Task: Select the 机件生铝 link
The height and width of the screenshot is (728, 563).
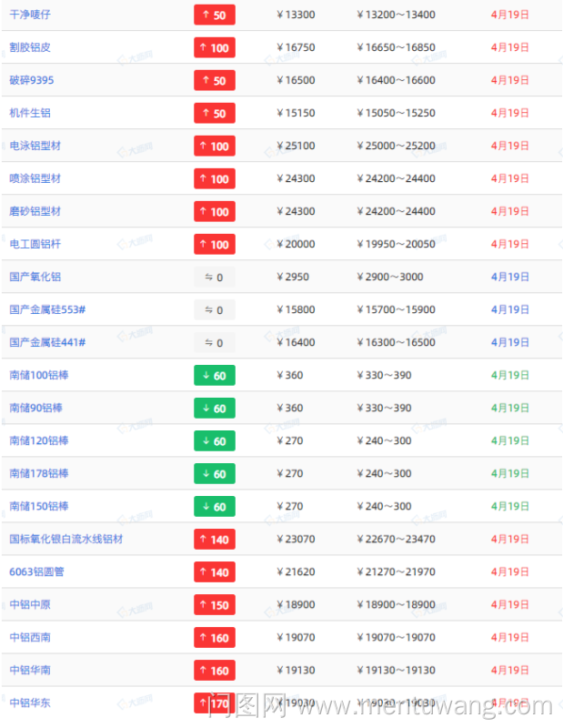Action: pos(30,113)
